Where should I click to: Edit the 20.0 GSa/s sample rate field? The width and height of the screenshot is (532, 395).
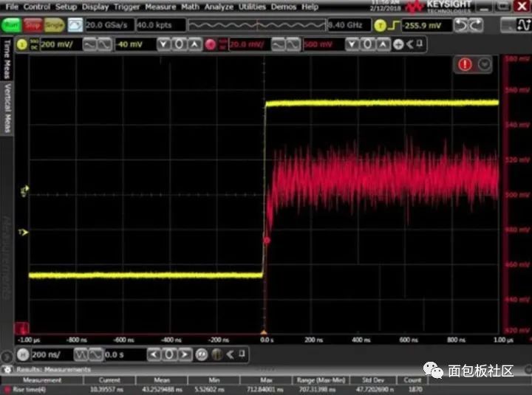[109, 25]
